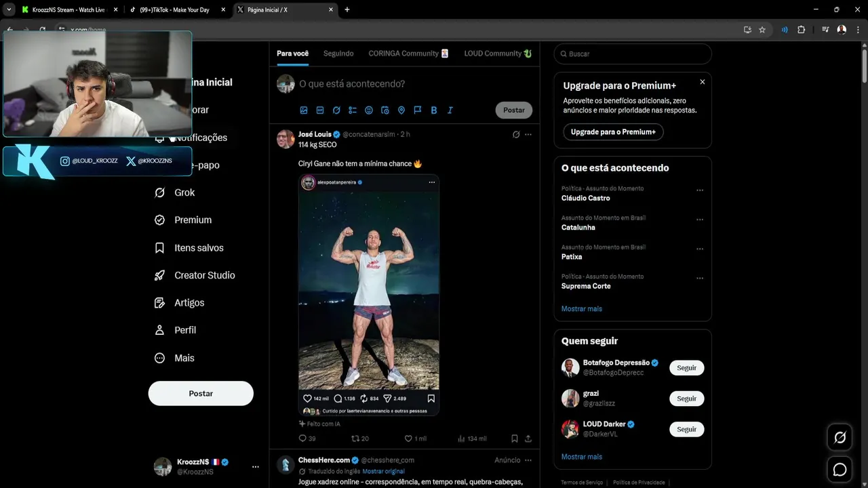Switch to the KroozzNS Stream browser tab
Image resolution: width=868 pixels, height=488 pixels.
[x=69, y=9]
